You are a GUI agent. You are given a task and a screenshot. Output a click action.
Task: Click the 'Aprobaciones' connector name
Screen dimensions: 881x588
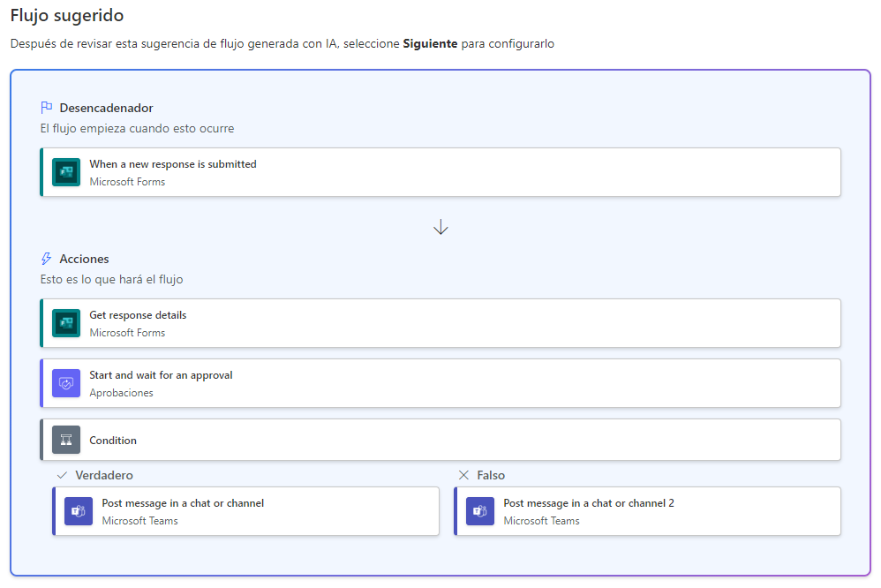121,393
